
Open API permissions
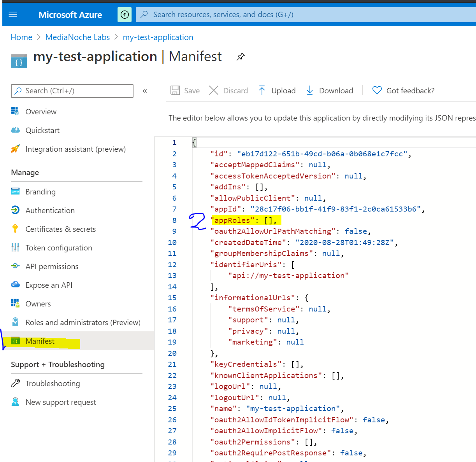pos(52,267)
